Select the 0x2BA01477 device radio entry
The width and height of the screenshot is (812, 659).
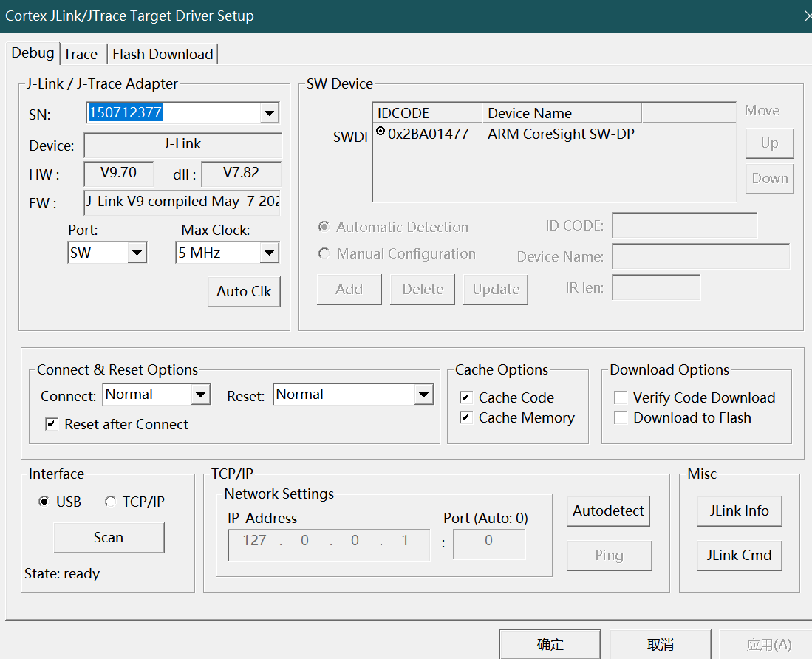(381, 132)
